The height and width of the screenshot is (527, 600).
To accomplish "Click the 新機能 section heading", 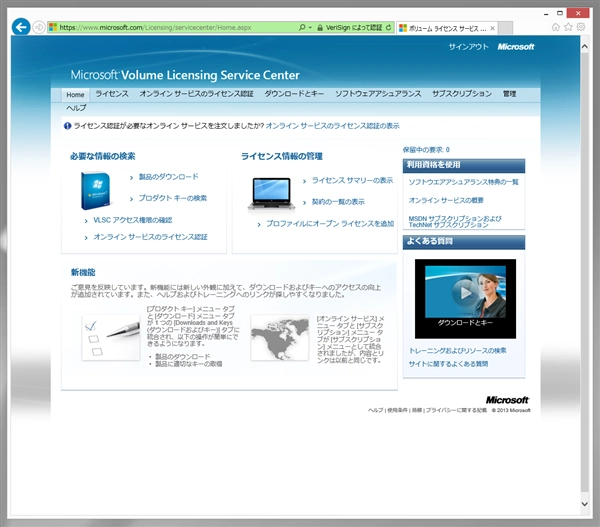I will (x=83, y=272).
